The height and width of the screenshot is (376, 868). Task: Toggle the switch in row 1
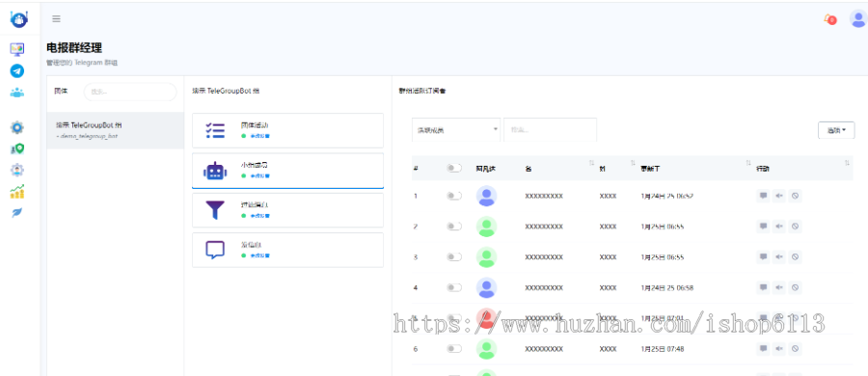454,196
